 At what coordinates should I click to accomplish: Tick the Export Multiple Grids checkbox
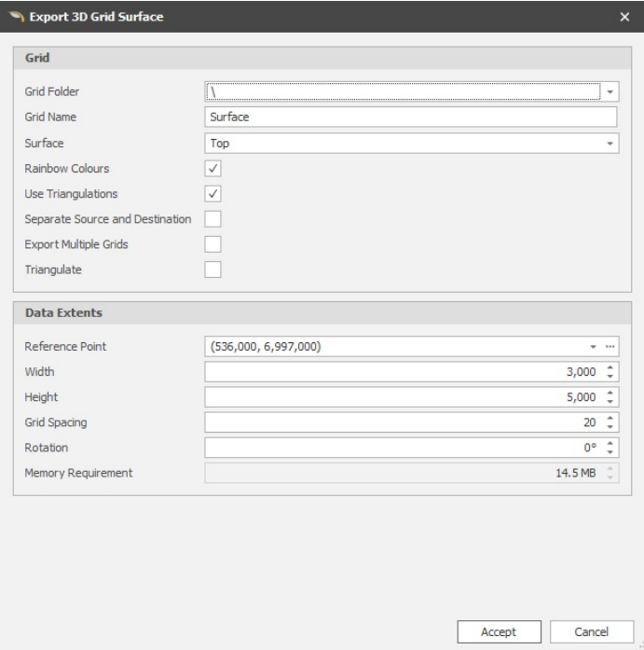(213, 244)
